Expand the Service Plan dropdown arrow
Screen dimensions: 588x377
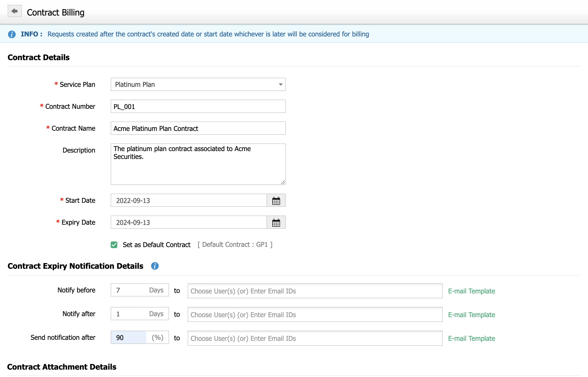(x=280, y=85)
